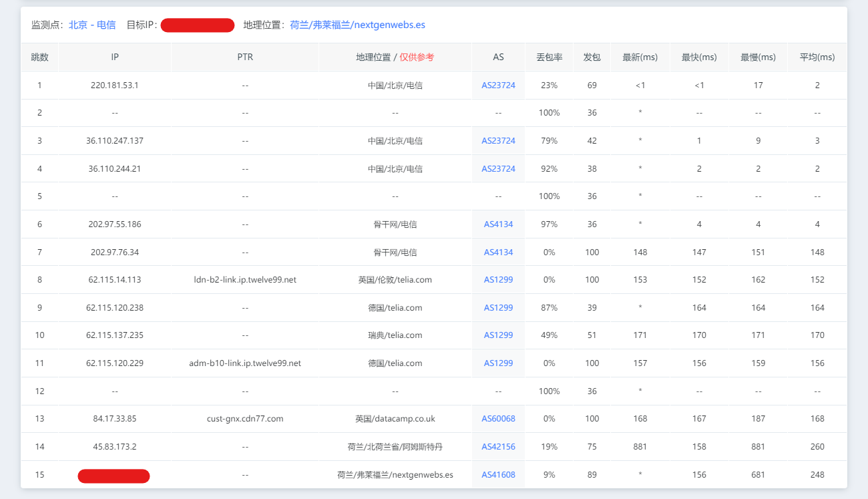This screenshot has height=499, width=868.
Task: Select IP cell 36.110.247.137
Action: point(115,141)
